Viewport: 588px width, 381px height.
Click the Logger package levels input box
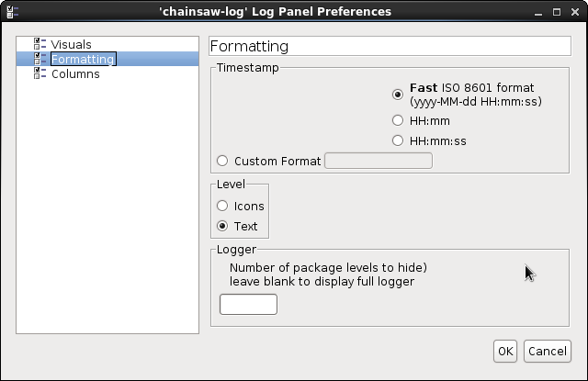248,304
